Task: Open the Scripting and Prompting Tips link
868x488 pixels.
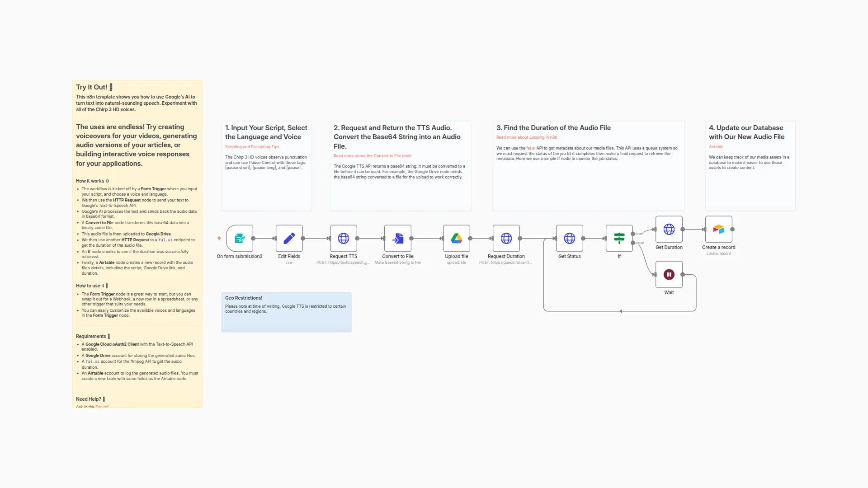Action: tap(252, 147)
